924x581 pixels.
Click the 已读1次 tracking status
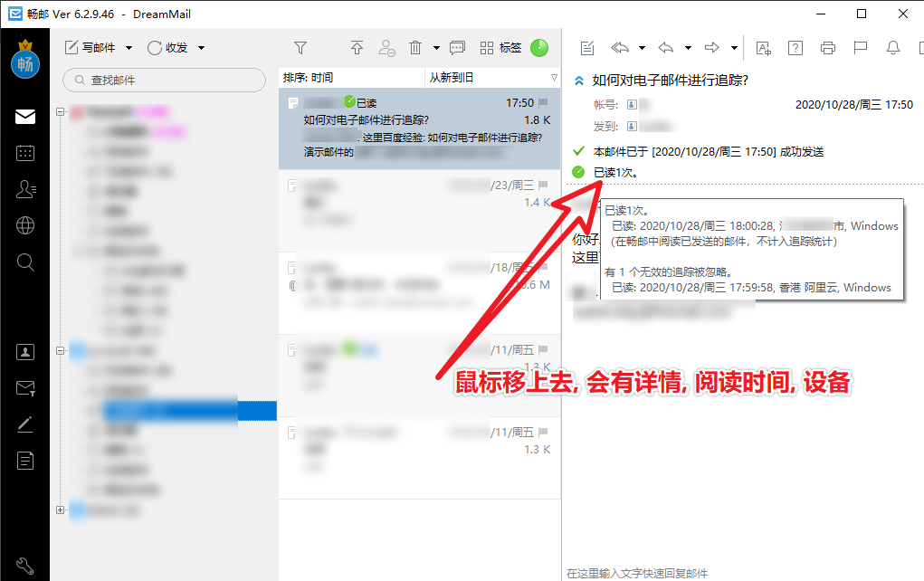pyautogui.click(x=615, y=172)
